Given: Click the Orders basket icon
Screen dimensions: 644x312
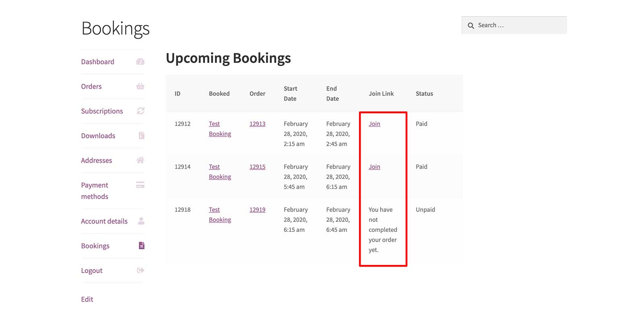Looking at the screenshot, I should [x=140, y=86].
